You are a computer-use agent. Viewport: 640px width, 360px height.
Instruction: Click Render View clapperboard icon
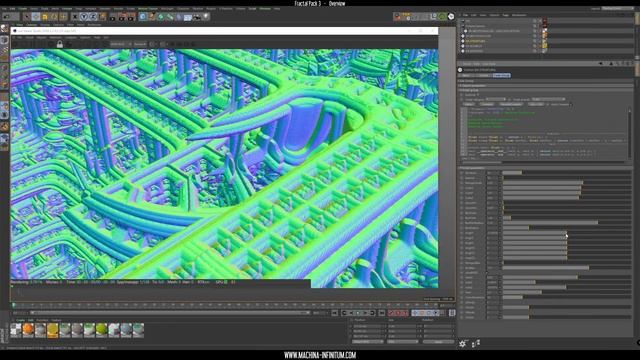tap(113, 17)
